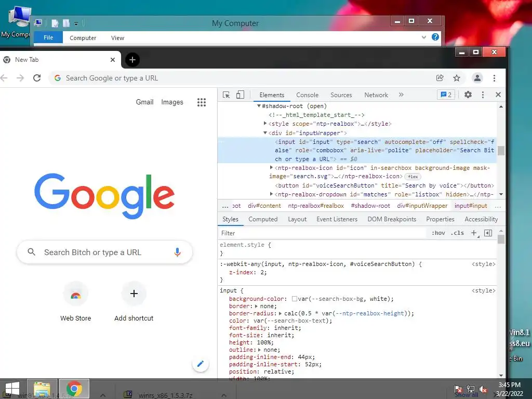Reload the page
The image size is (532, 399).
coord(37,78)
